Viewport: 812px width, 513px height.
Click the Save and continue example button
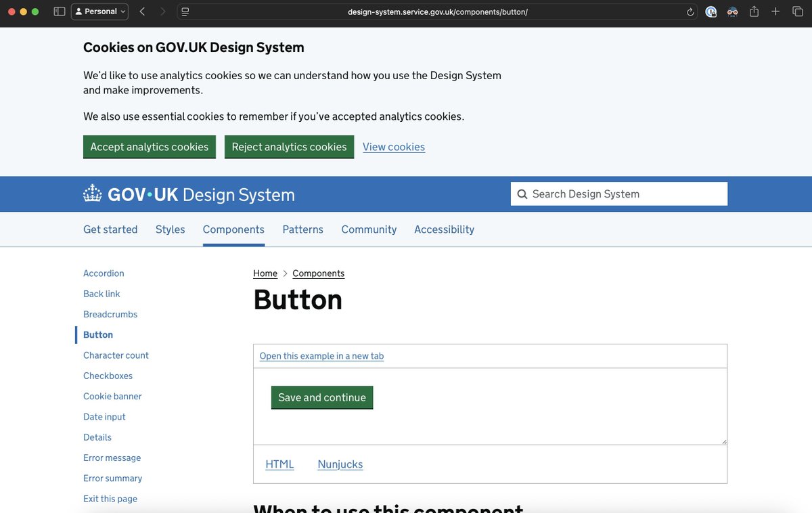coord(322,397)
